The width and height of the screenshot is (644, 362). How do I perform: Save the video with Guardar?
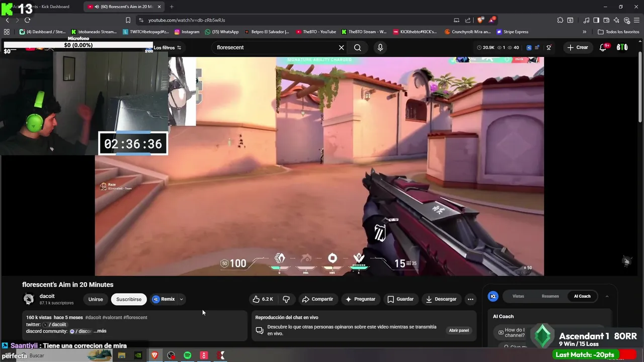coord(400,299)
